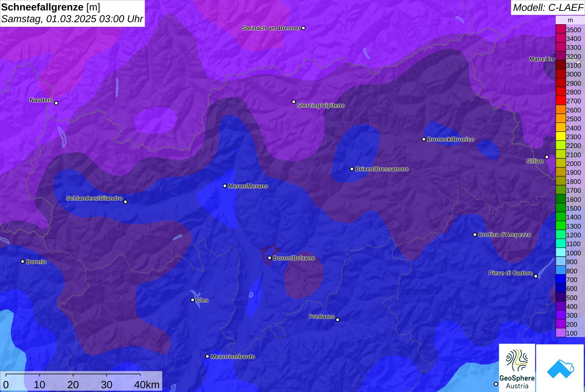Click the Bormio label text
Screen dimensions: 585x392
click(x=36, y=262)
